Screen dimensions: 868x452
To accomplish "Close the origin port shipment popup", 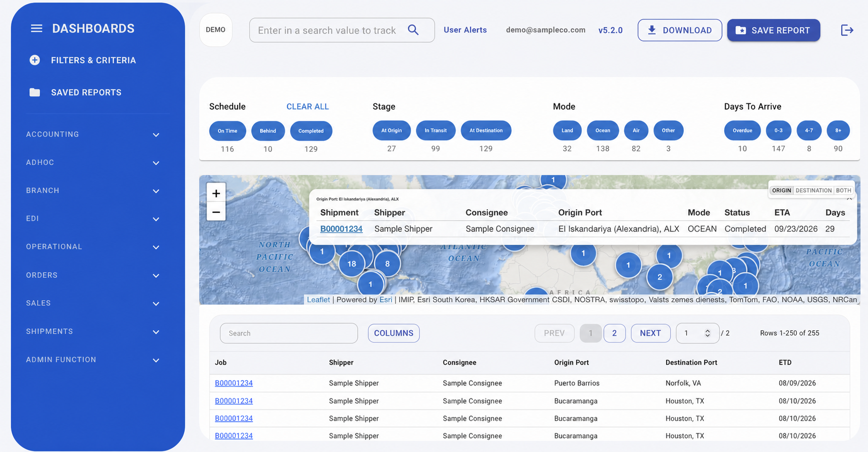I will point(849,199).
